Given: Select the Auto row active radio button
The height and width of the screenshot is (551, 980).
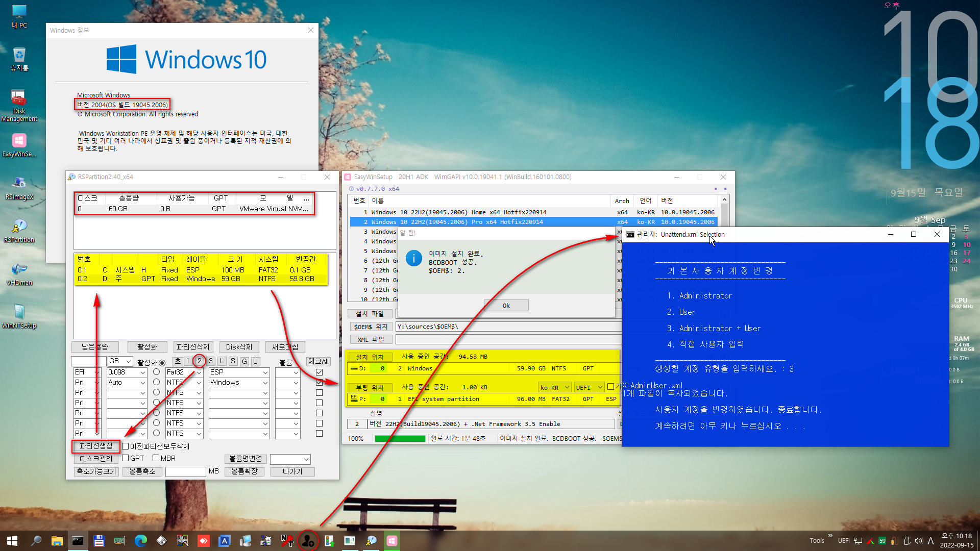Looking at the screenshot, I should (156, 382).
